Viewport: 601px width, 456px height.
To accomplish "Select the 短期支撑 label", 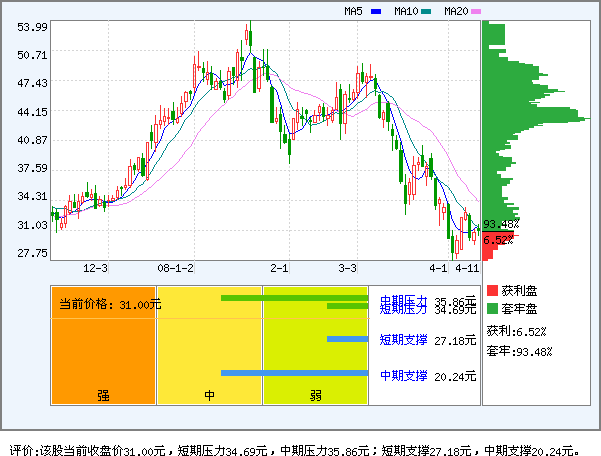I will (403, 340).
